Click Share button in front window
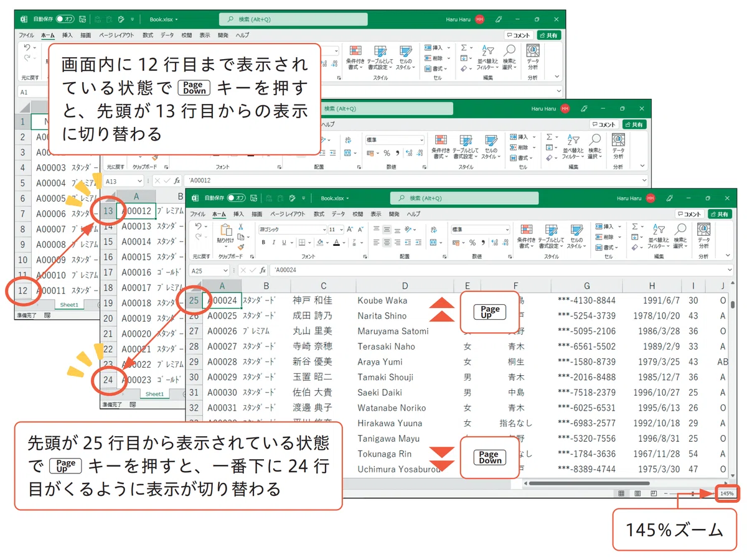Viewport: 747px width, 560px height. [x=720, y=214]
